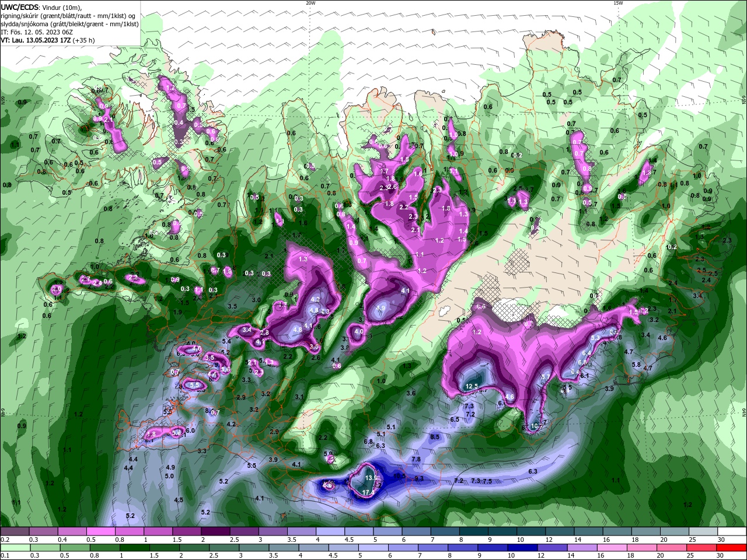The image size is (747, 560).
Task: Pick the pale green swatch above the 0.1 label
Action: click(15, 548)
